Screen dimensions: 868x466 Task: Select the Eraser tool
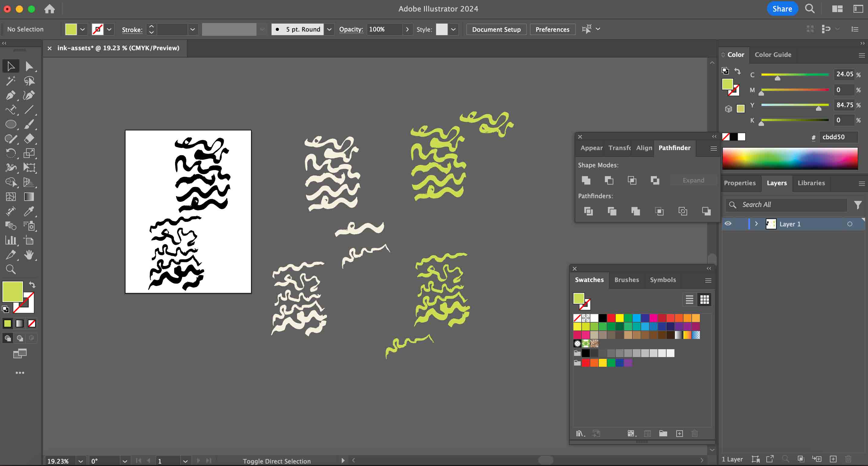29,139
